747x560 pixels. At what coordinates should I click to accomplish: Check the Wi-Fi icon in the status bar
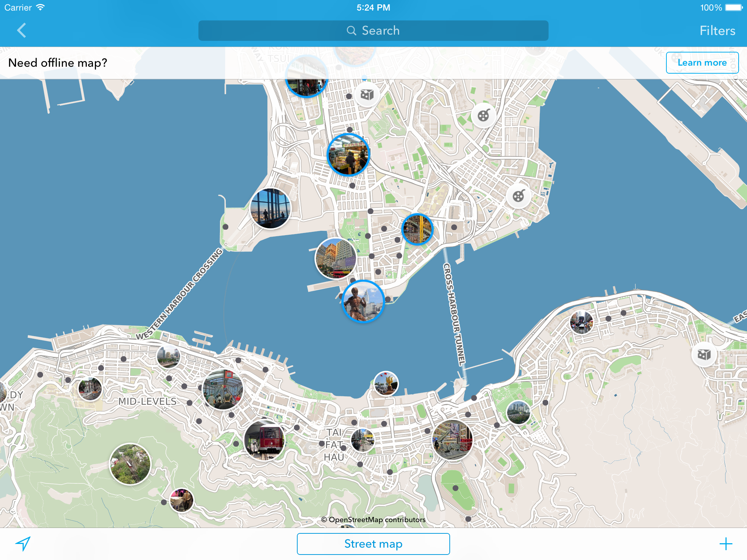[x=40, y=7]
